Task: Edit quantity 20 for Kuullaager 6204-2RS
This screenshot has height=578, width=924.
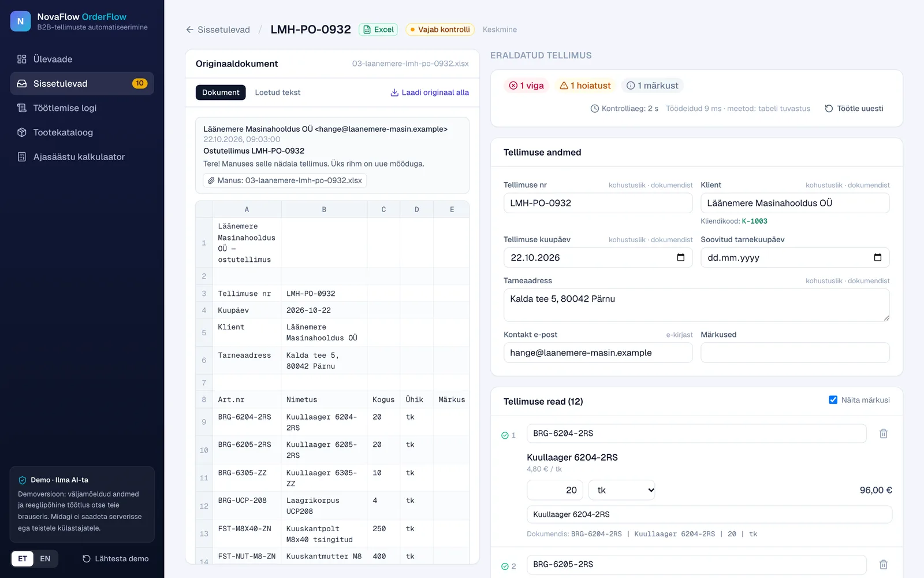Action: point(555,490)
